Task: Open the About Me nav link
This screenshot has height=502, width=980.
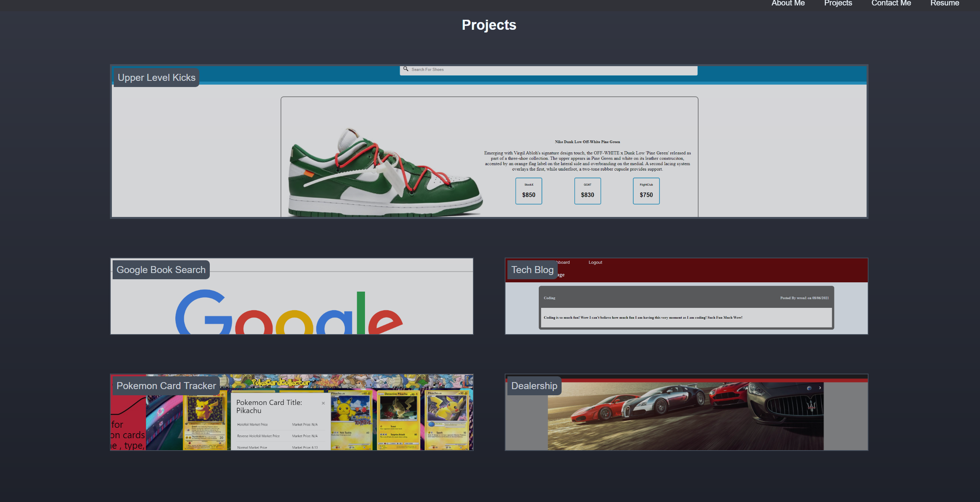Action: click(x=788, y=3)
